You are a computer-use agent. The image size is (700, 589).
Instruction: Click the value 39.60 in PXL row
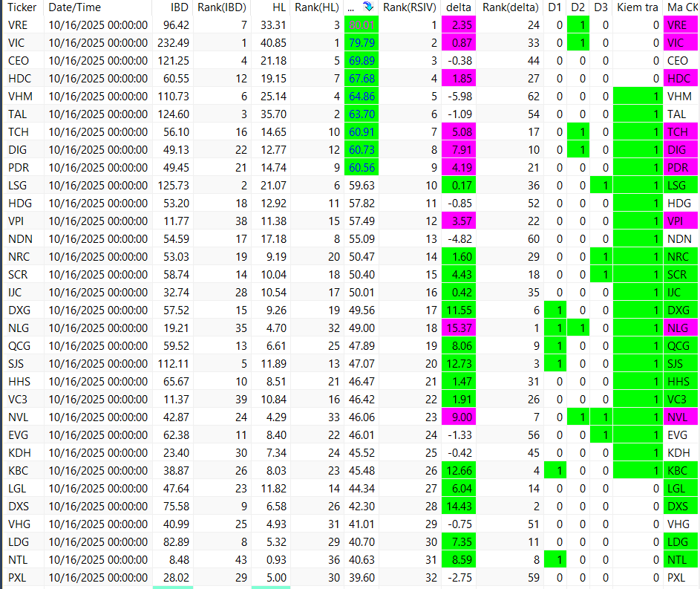coord(362,578)
